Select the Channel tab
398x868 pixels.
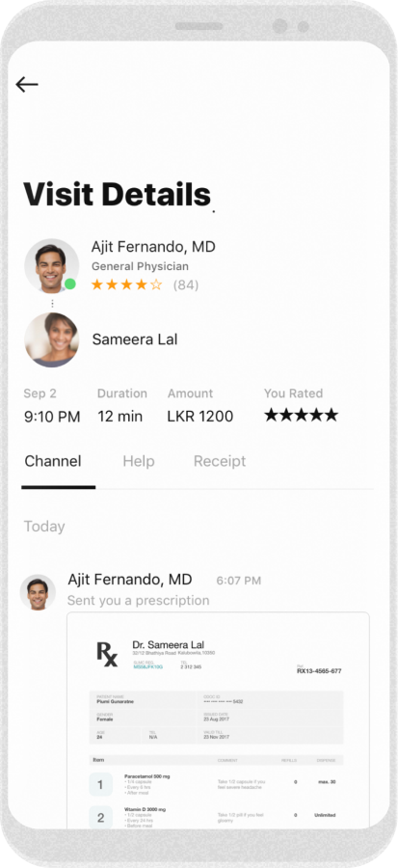click(x=53, y=461)
